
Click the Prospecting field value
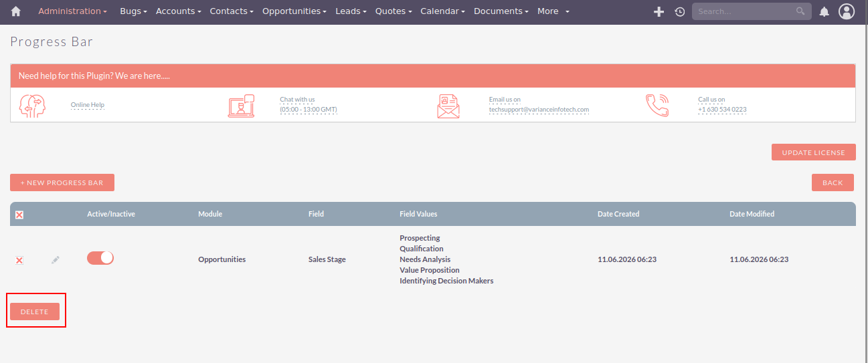point(420,238)
